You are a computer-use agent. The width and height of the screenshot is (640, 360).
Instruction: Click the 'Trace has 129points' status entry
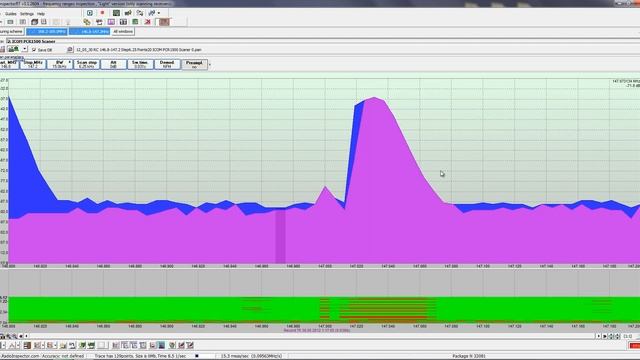click(140, 356)
